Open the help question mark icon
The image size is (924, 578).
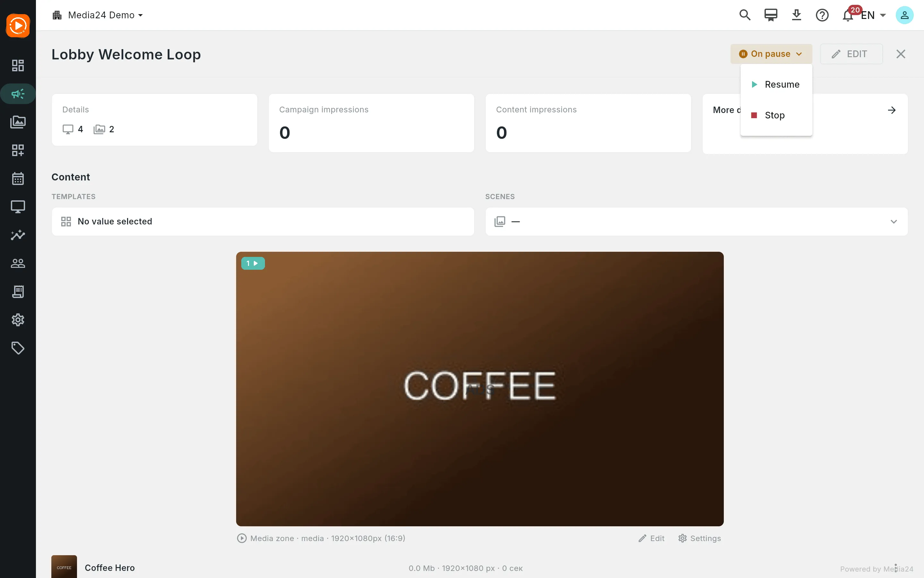coord(822,15)
